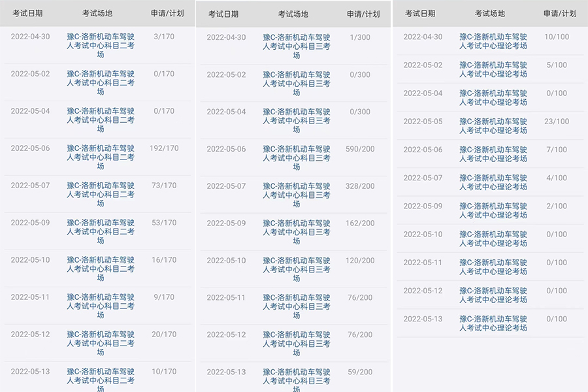
Task: Open the 理论考场 link for 2022-05-09
Action: [x=493, y=210]
